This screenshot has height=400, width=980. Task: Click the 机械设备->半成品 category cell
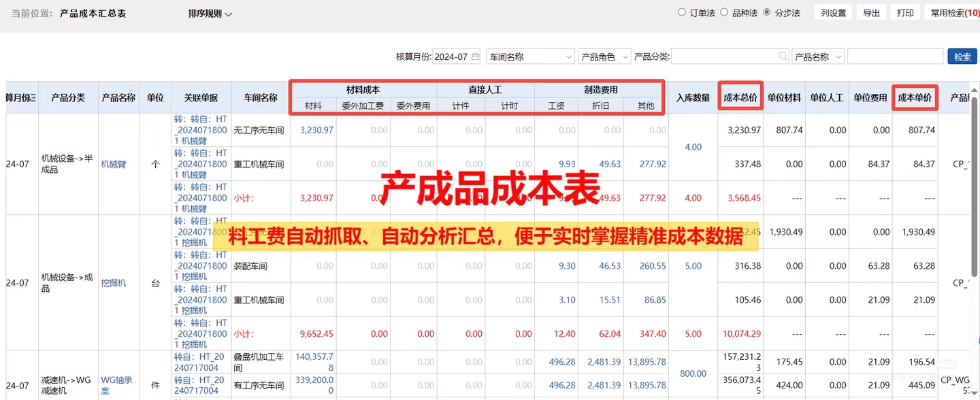click(67, 164)
